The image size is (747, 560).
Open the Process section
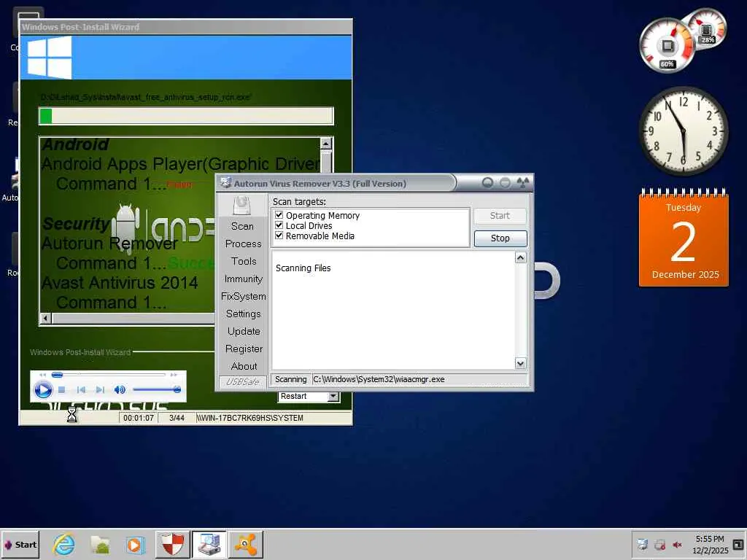click(x=244, y=244)
